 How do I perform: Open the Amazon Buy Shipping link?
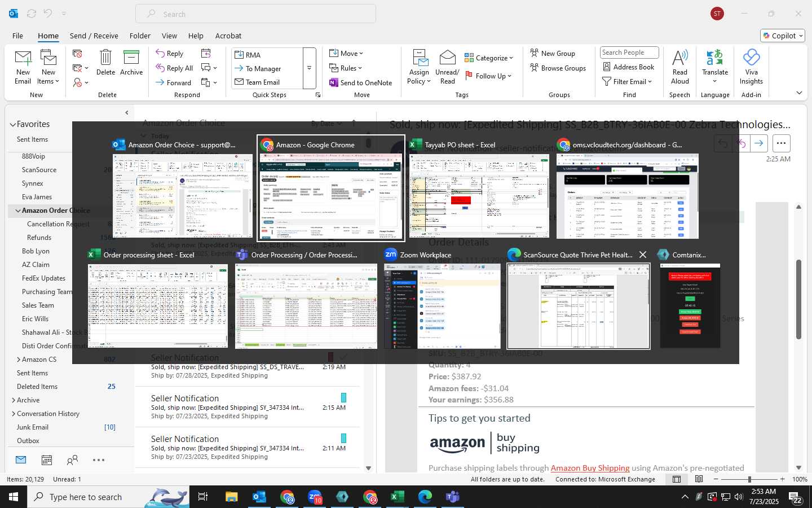click(590, 468)
